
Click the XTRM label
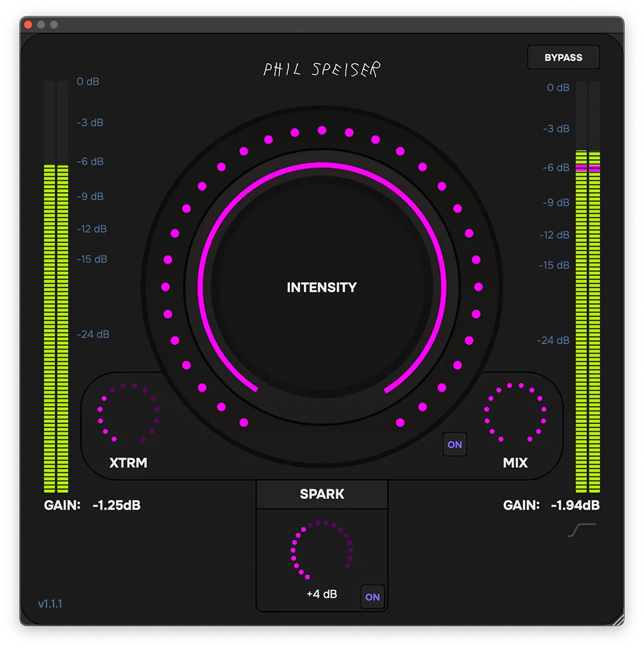pyautogui.click(x=128, y=463)
